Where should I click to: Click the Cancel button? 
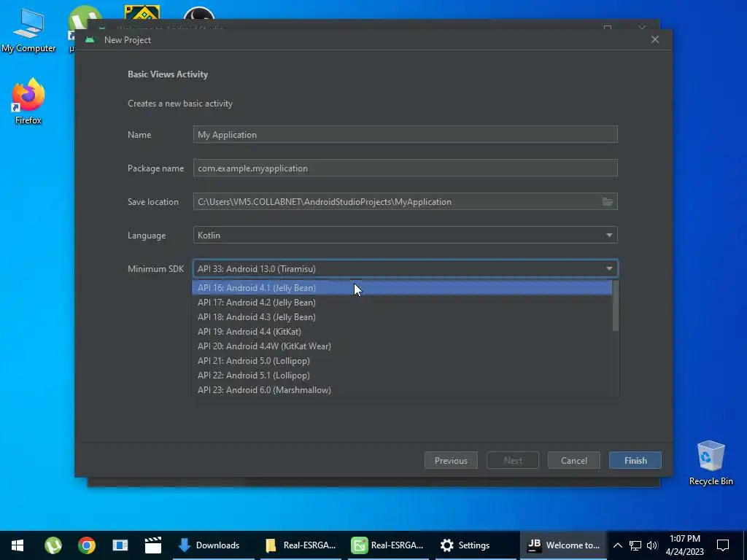pyautogui.click(x=574, y=461)
